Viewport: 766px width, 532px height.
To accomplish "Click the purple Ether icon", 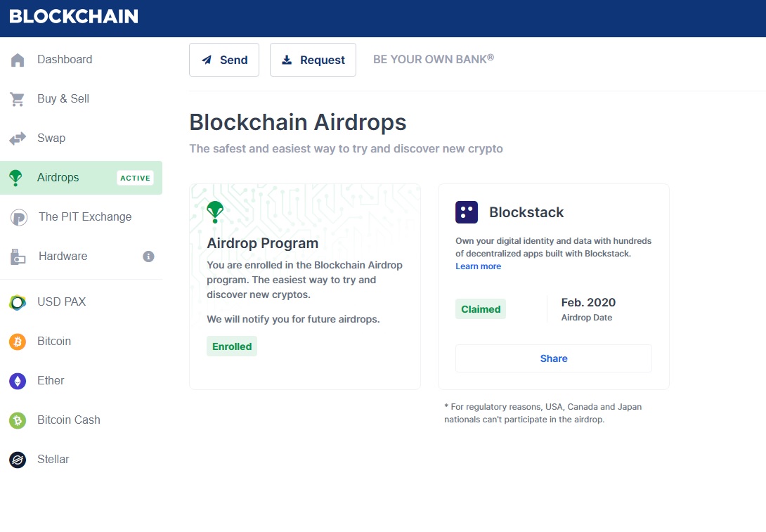I will (x=18, y=381).
